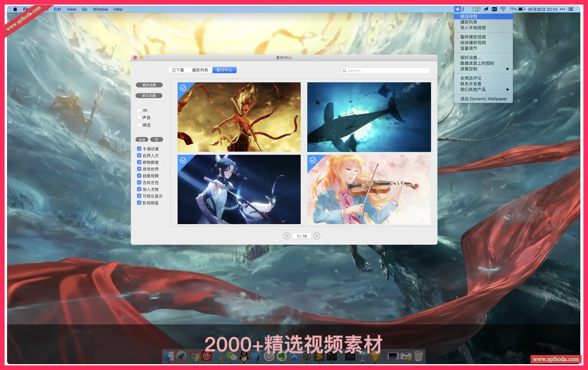Screen dimensions: 588x370
Task: Select the violin girl wallpaper thumbnail
Action: [369, 189]
